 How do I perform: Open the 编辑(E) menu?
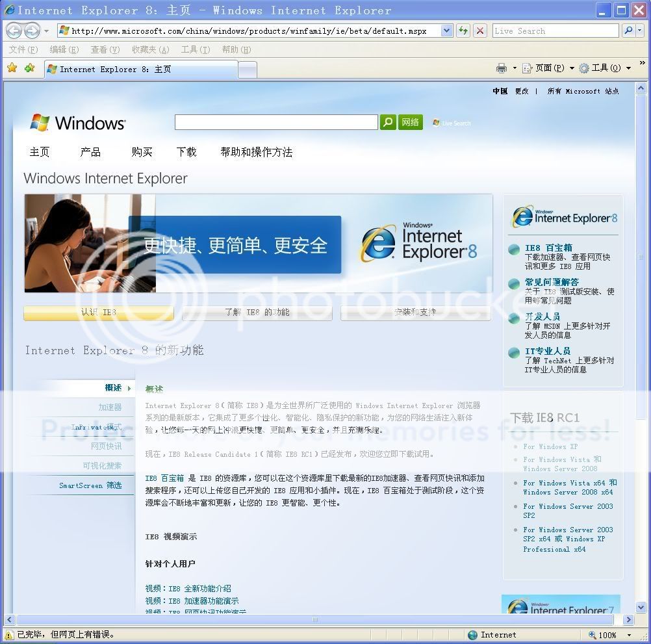tap(64, 50)
